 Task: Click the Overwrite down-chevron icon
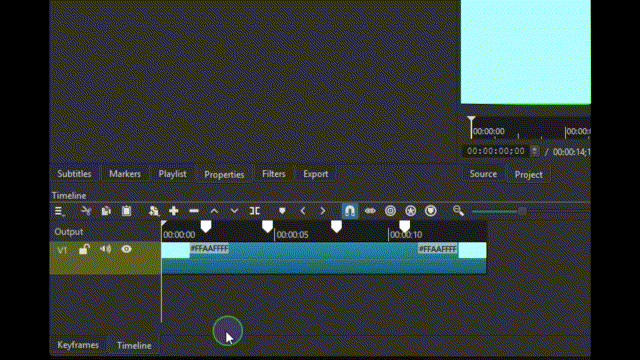(x=234, y=211)
